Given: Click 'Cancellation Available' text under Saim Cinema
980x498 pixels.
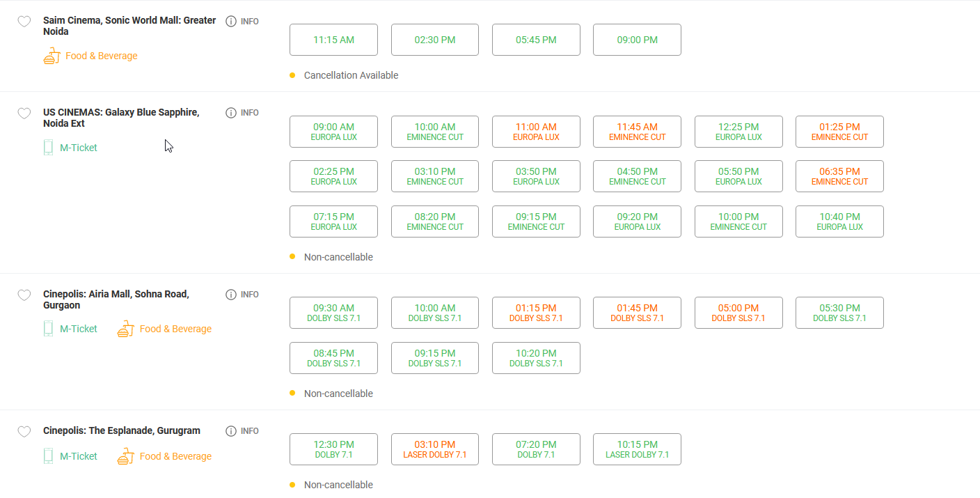Looking at the screenshot, I should point(351,75).
